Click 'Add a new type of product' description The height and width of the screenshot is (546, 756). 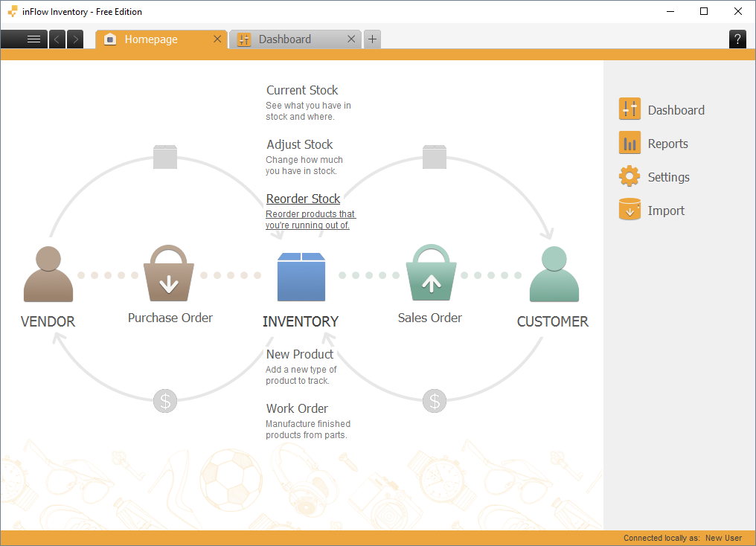pos(301,375)
